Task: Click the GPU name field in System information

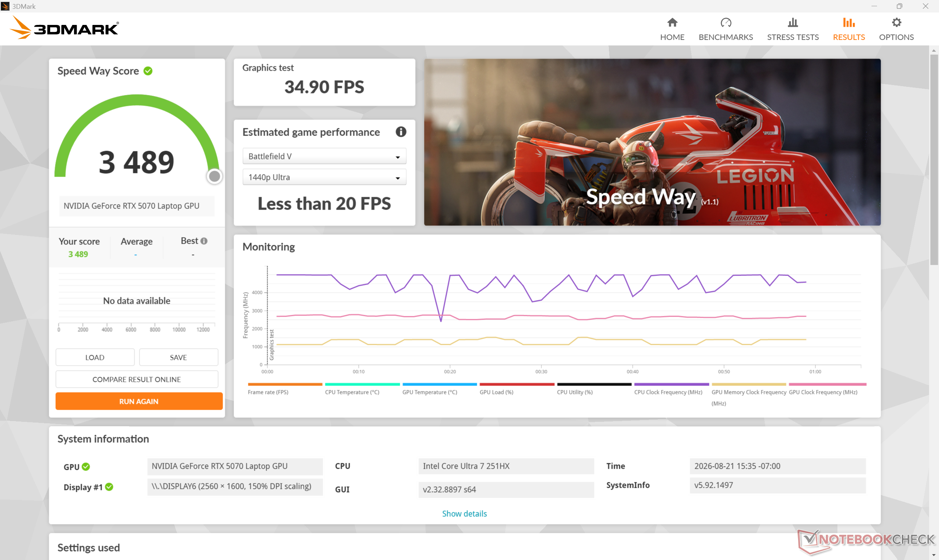Action: 235,467
